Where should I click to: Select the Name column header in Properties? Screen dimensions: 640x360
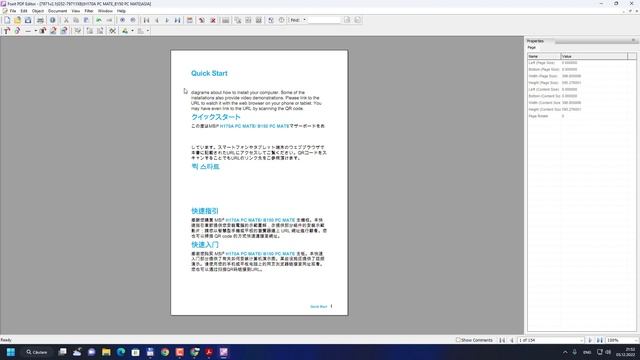tap(544, 56)
